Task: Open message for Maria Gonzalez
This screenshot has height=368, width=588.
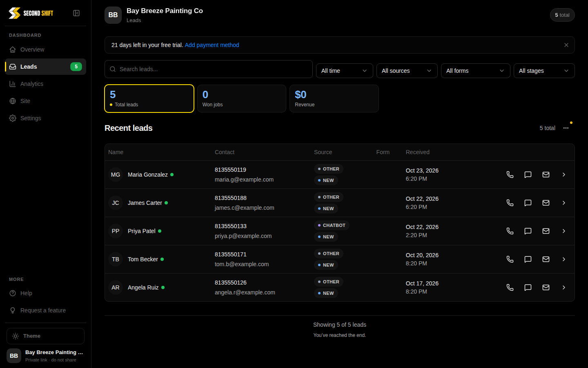Action: click(528, 175)
